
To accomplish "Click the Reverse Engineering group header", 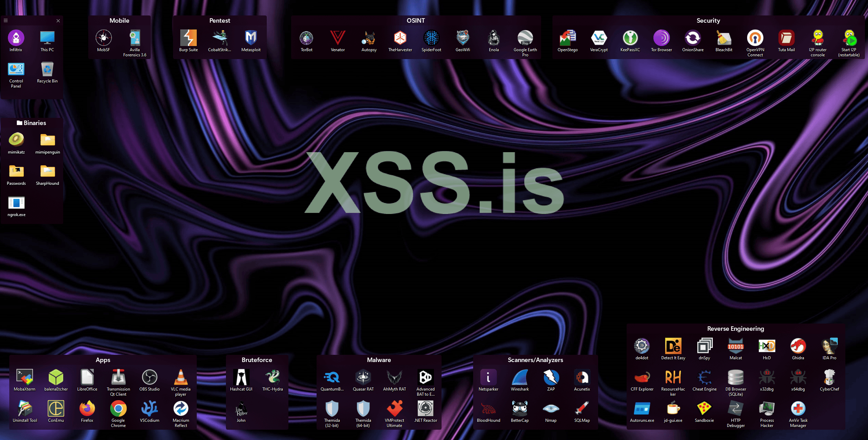I will 735,329.
